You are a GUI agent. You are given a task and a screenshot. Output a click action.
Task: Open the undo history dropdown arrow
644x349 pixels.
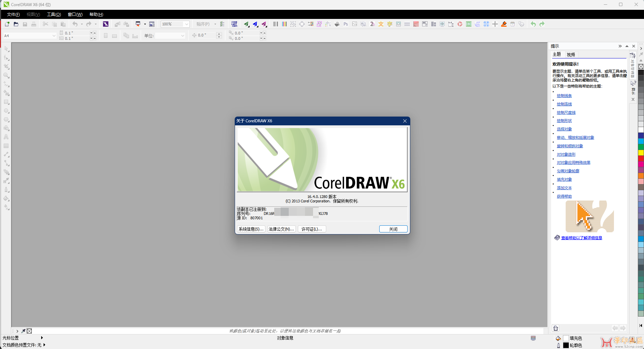82,24
